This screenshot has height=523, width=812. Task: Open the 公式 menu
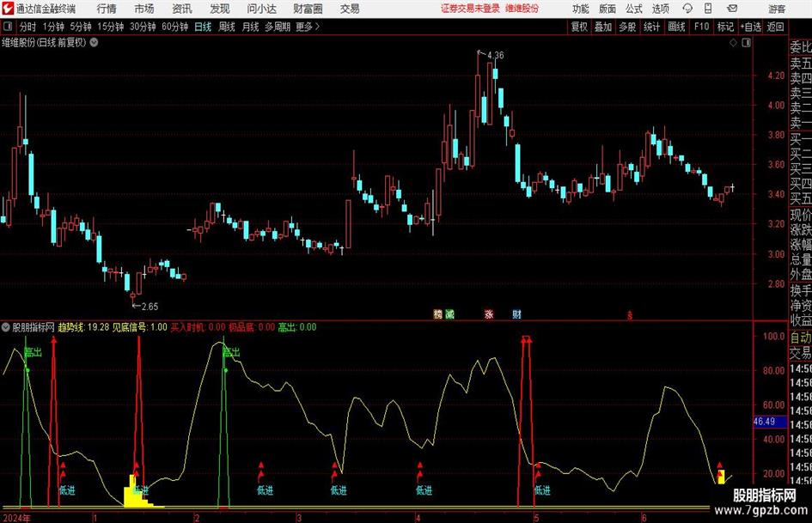[x=634, y=9]
